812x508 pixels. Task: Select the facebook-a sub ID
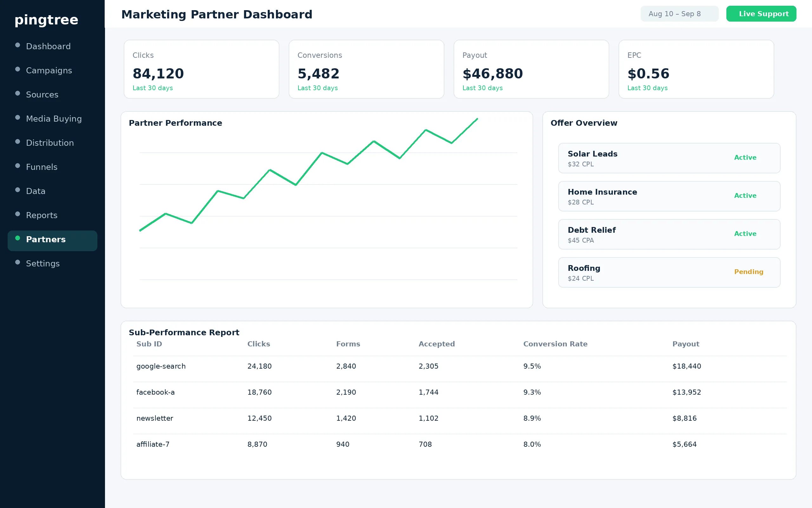(155, 392)
